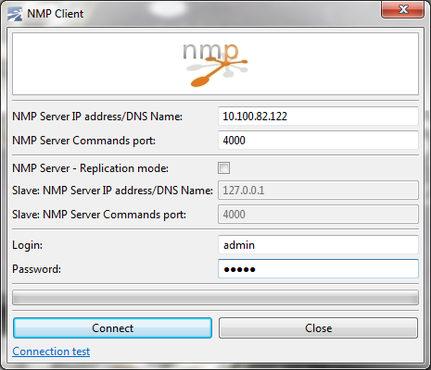Click the 'NMP Server Commands port:' label

(x=84, y=140)
